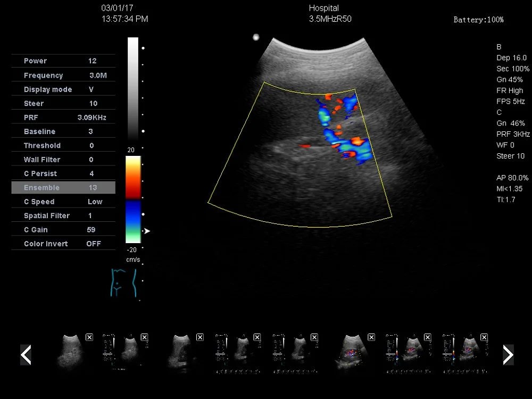Open the first grayscale liver thumbnail
532x399 pixels.
pos(70,352)
